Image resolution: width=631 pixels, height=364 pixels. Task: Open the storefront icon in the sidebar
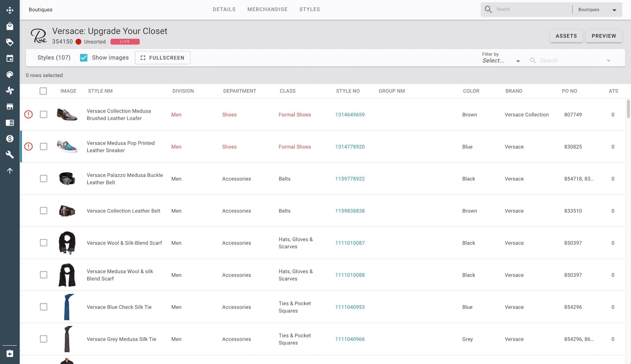click(x=10, y=106)
